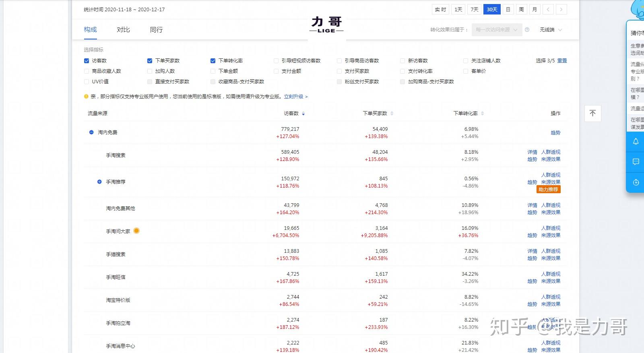Screen dimensions: 644x353
Task: Open 来源效果 for 手猫搜索 row
Action: [551, 258]
